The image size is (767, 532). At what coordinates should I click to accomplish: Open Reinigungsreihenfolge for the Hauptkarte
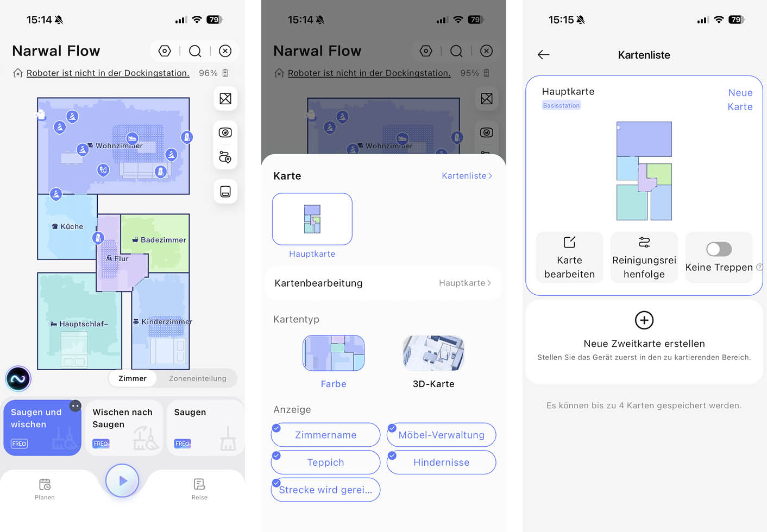click(x=644, y=257)
